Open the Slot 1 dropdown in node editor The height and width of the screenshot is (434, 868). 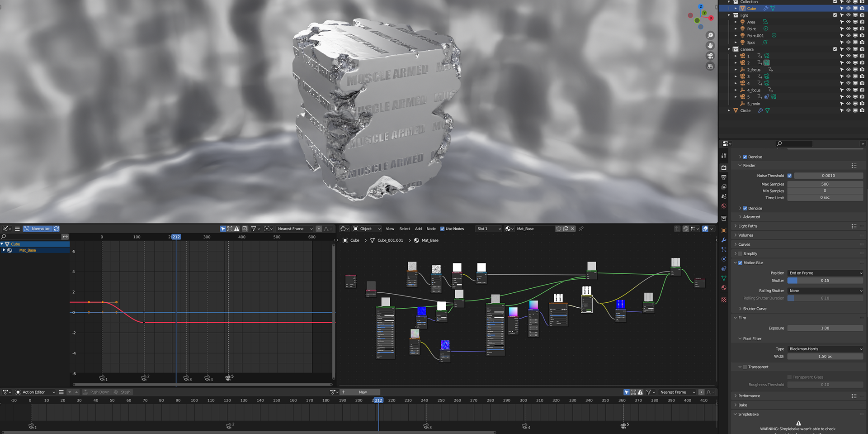pos(489,229)
